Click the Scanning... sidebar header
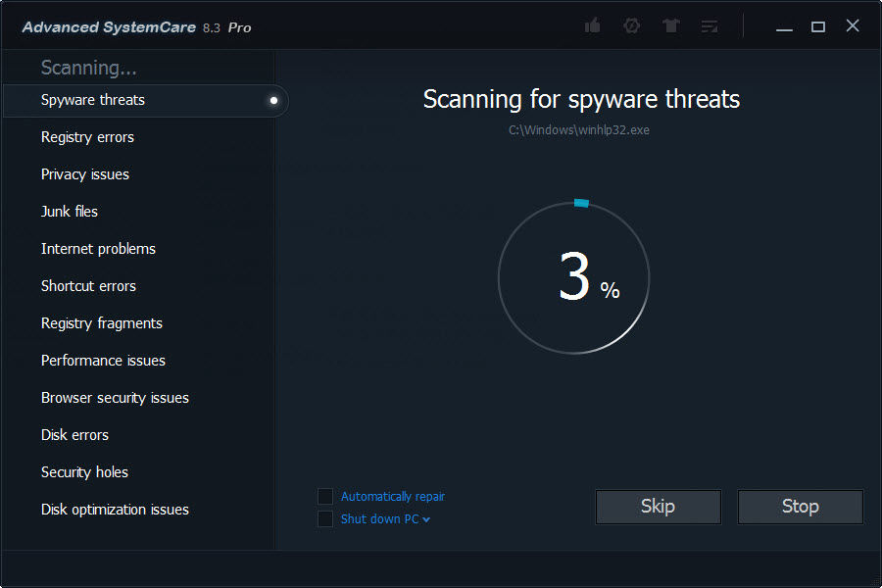The height and width of the screenshot is (588, 882). [88, 68]
